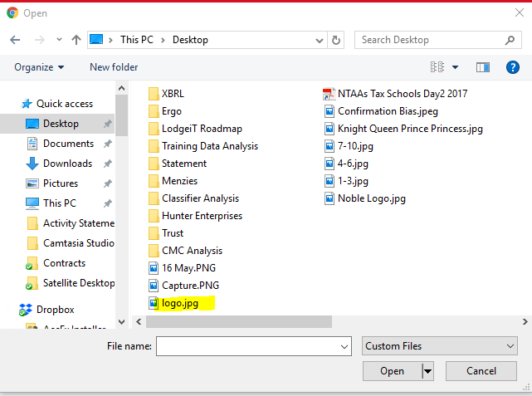Select the 1-3.jpg file
The width and height of the screenshot is (532, 396).
click(x=346, y=181)
